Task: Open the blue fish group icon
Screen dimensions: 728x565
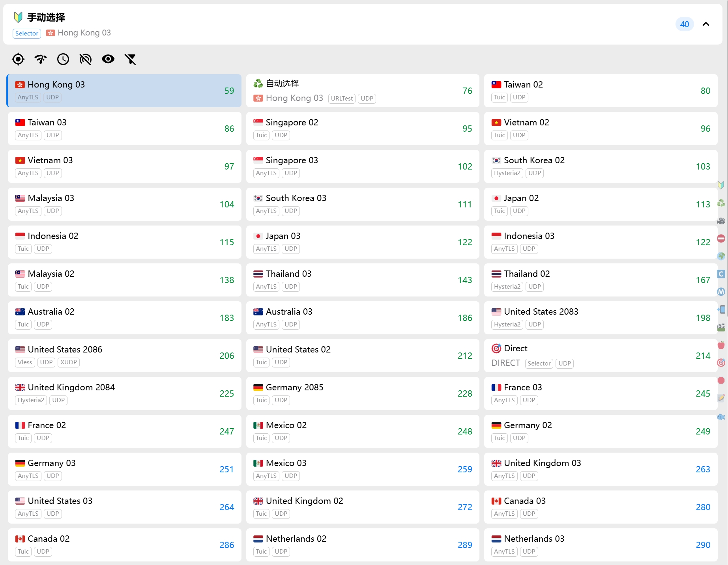Action: [721, 417]
